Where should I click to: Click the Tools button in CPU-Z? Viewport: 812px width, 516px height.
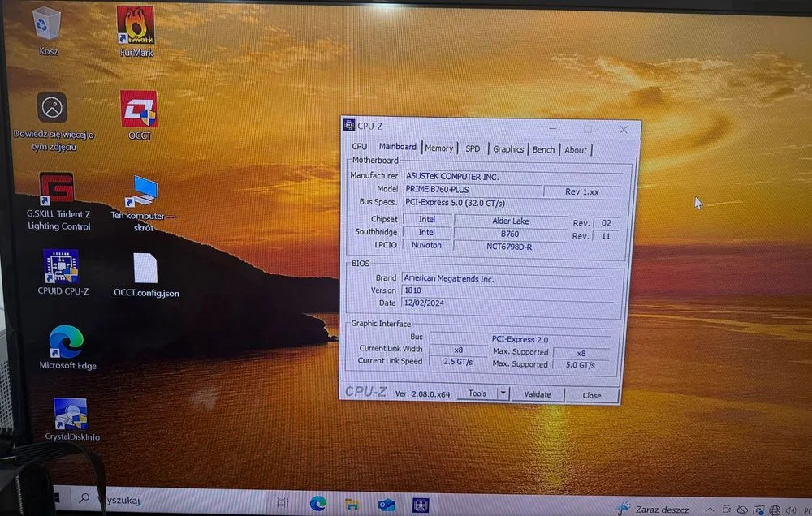[477, 393]
